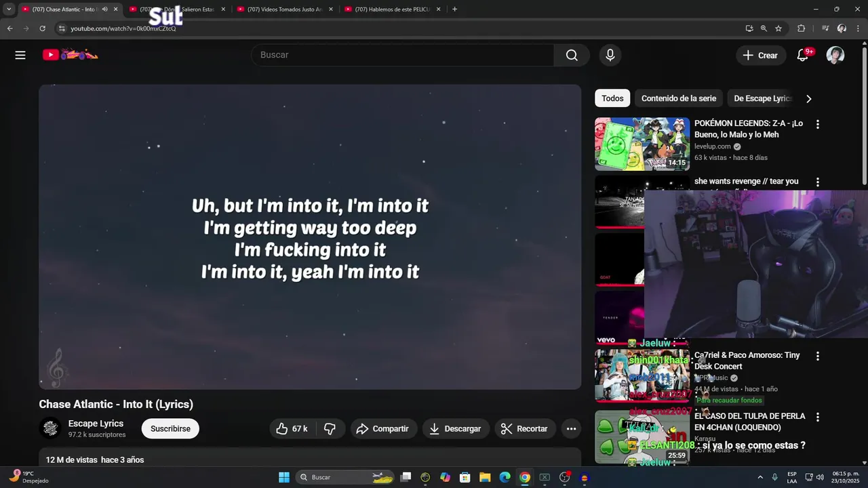The height and width of the screenshot is (488, 868).
Task: Like the video with 67 k likes
Action: 292,428
